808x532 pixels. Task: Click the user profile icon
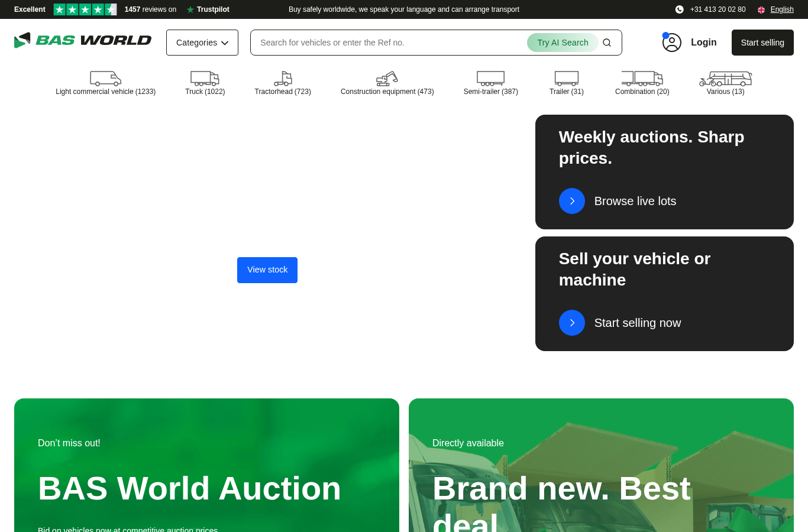pyautogui.click(x=672, y=43)
